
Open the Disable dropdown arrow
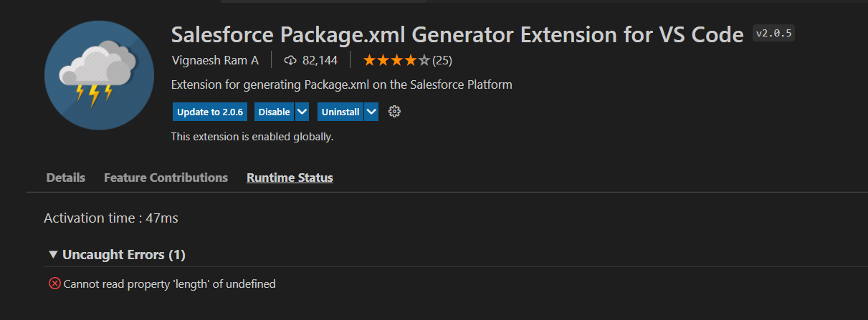pyautogui.click(x=302, y=112)
